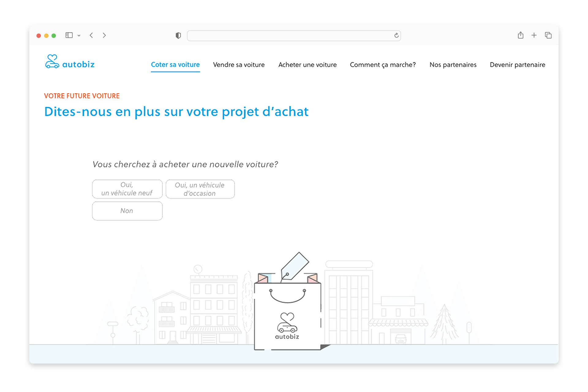Visit the "Nos partenaires" link
Screen dimensions: 588x392
pos(453,65)
